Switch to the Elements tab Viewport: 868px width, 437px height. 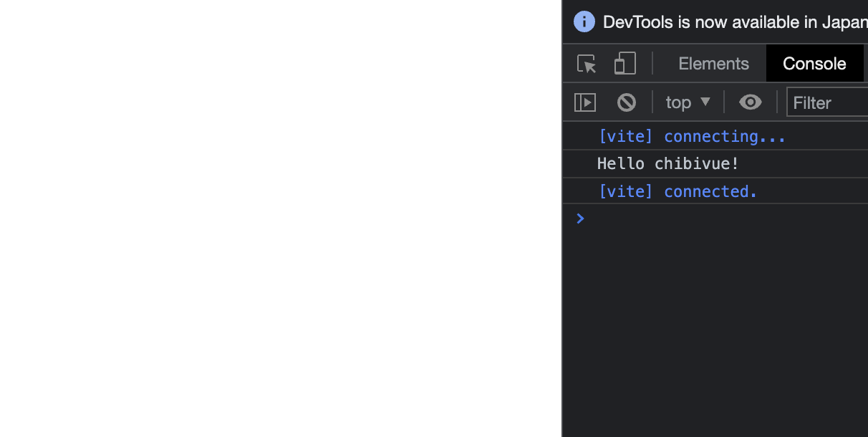tap(713, 63)
